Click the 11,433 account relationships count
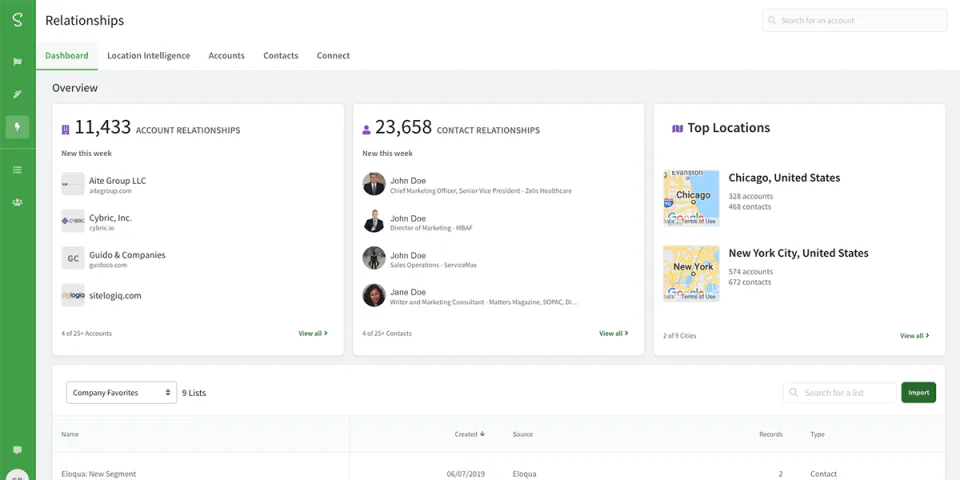The height and width of the screenshot is (480, 960). click(x=103, y=127)
